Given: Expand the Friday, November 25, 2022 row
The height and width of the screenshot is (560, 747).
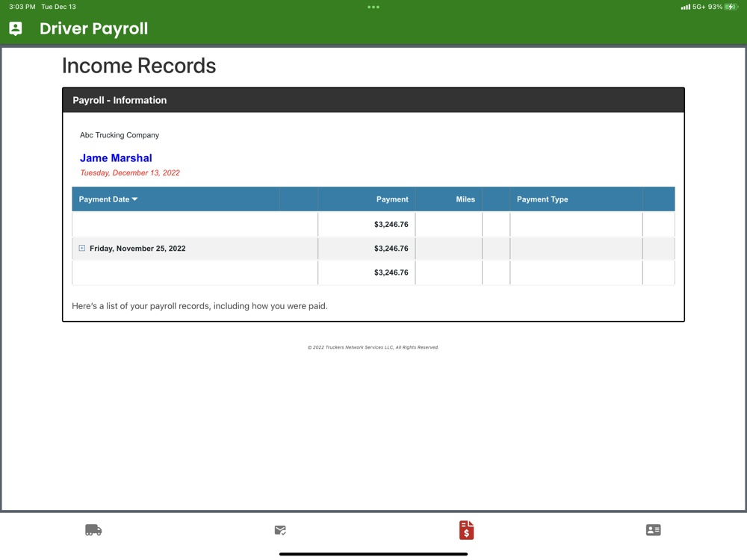Looking at the screenshot, I should [x=82, y=248].
